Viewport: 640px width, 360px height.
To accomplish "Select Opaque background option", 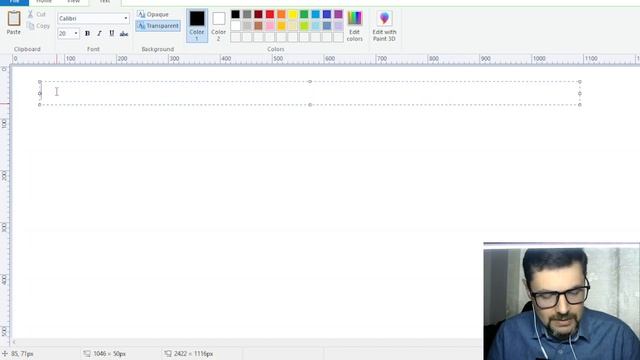I will (153, 14).
